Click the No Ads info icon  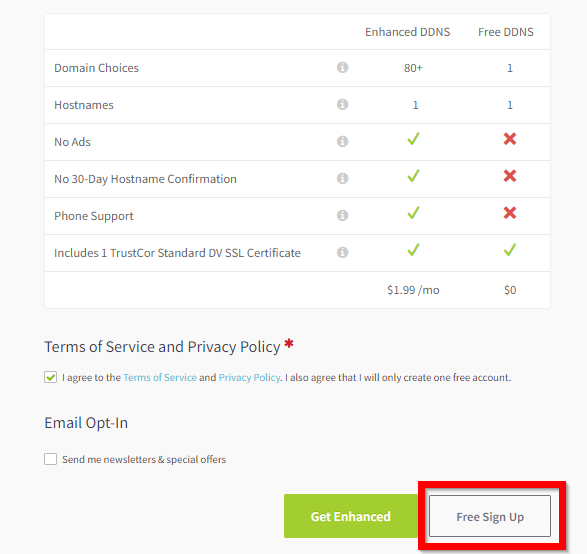(342, 141)
